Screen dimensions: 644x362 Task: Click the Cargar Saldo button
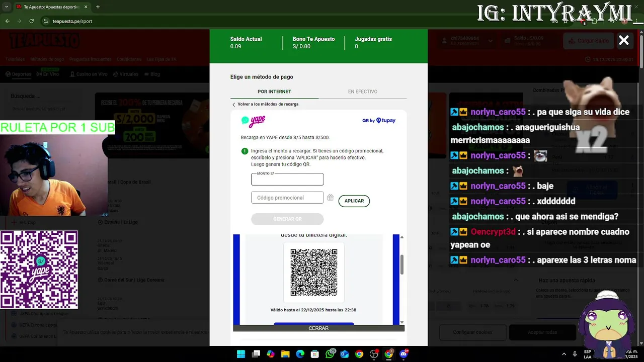[589, 41]
